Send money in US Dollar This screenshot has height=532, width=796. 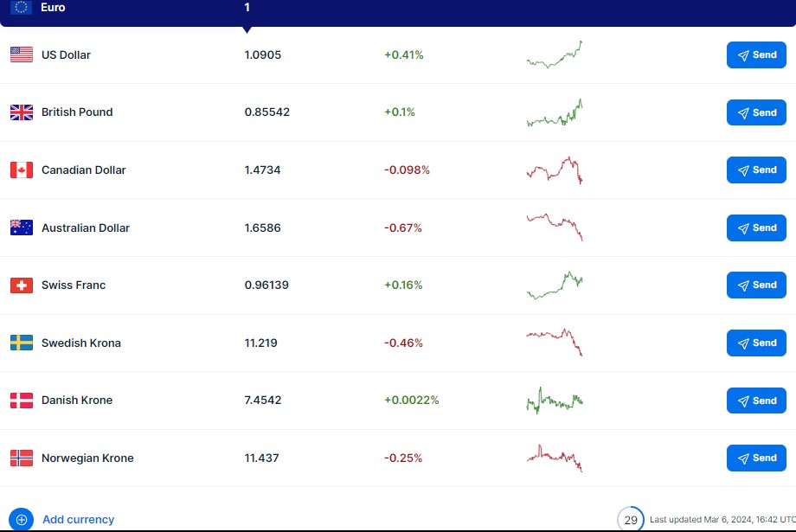tap(756, 54)
